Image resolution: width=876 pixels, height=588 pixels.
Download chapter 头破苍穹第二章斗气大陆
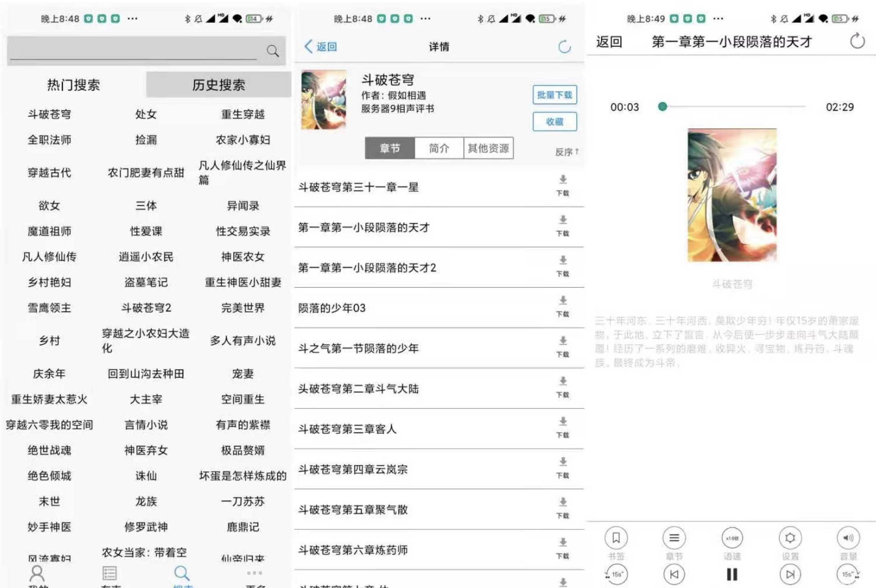pos(563,387)
